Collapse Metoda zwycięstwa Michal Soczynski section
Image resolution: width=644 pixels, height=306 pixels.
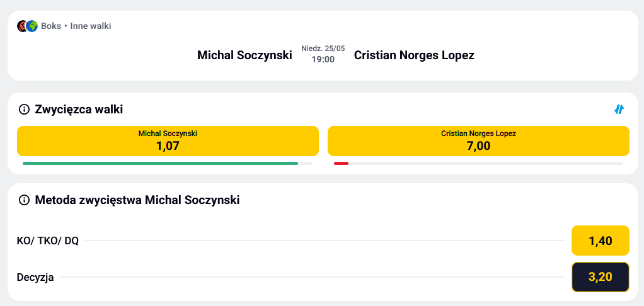click(137, 200)
